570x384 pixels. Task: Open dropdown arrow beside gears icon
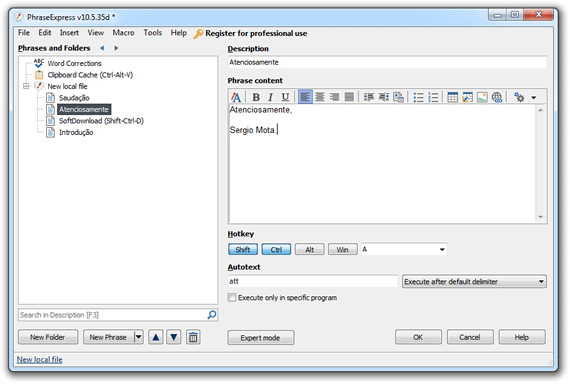click(534, 97)
